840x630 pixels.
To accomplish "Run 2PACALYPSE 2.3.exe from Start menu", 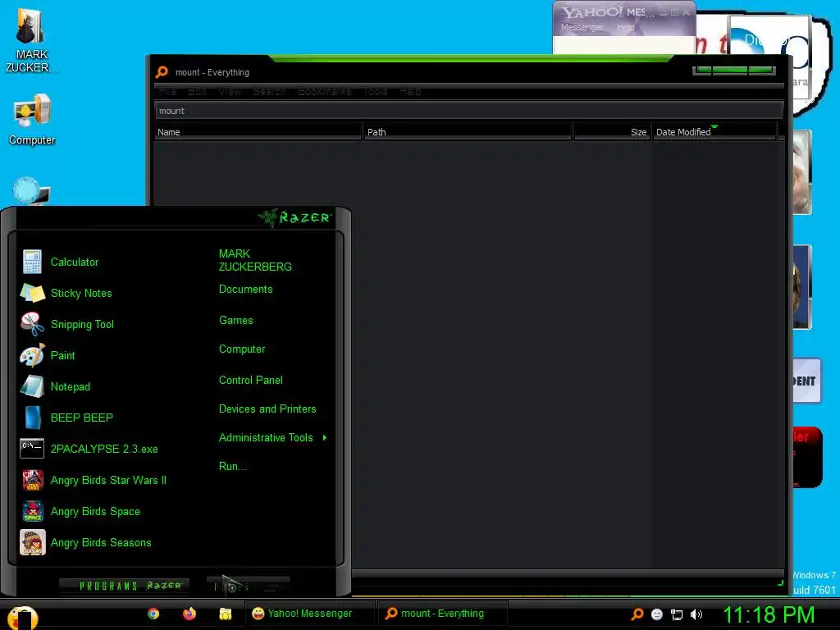I will (x=89, y=449).
